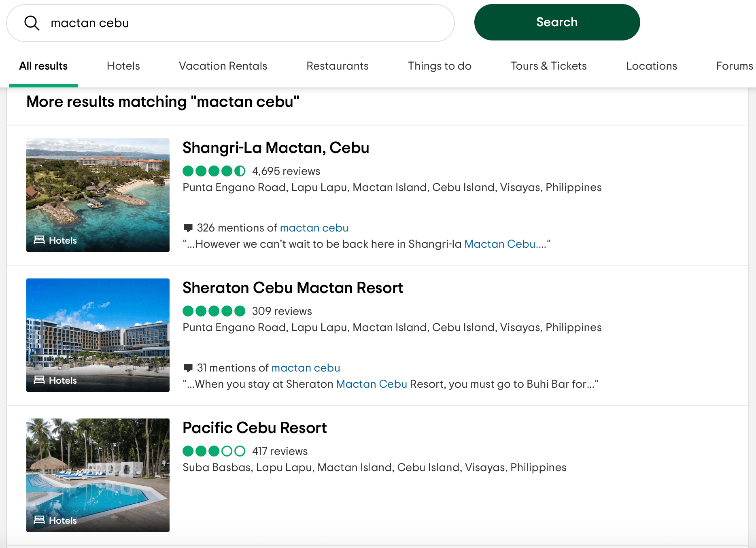Image resolution: width=756 pixels, height=548 pixels.
Task: Click the highlighted mactan cebu mention link
Action: [x=314, y=227]
